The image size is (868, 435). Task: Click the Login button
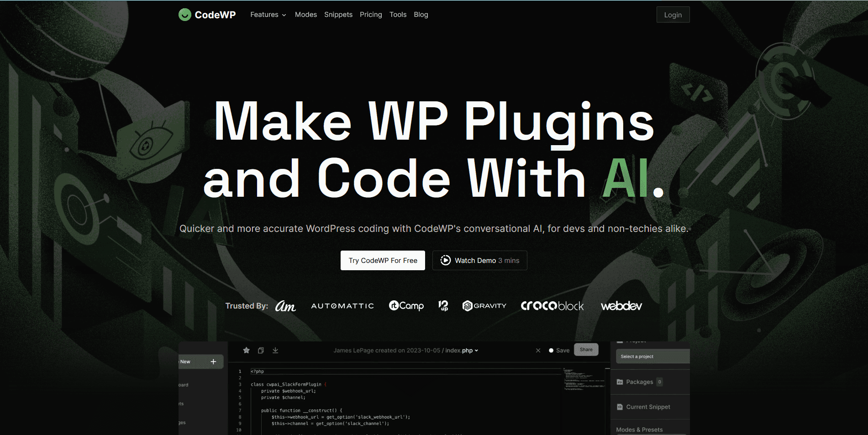coord(673,15)
